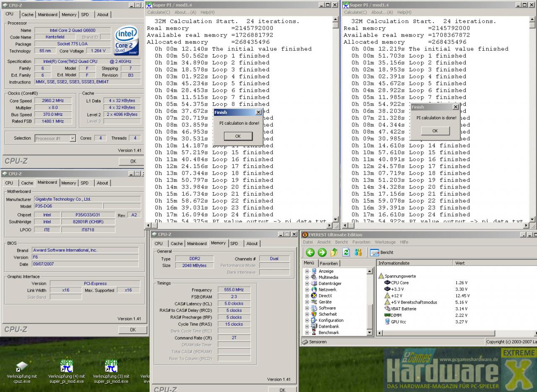The image size is (537, 392).
Task: Click OK in CPU-Z Mainboard window
Action: click(x=133, y=330)
